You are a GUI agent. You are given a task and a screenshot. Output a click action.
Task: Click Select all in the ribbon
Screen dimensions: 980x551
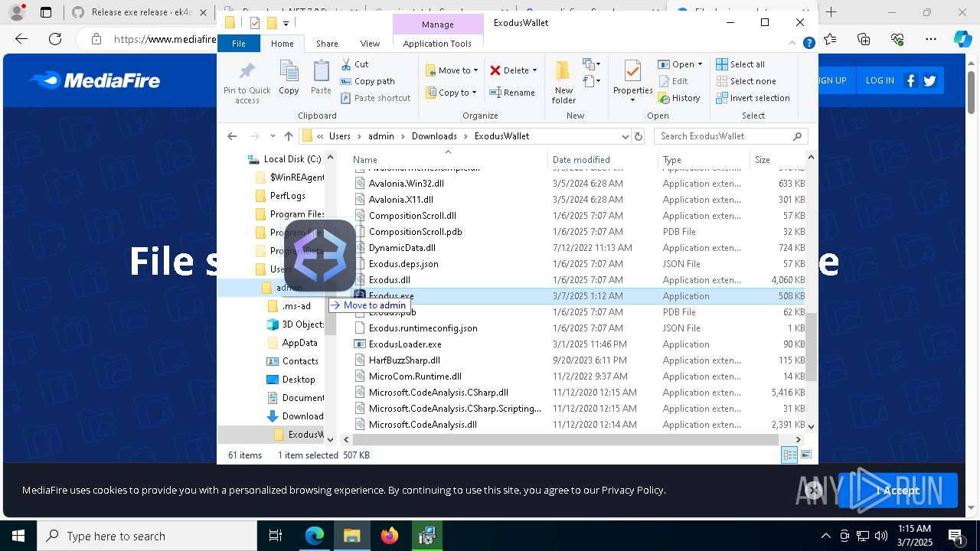click(740, 64)
